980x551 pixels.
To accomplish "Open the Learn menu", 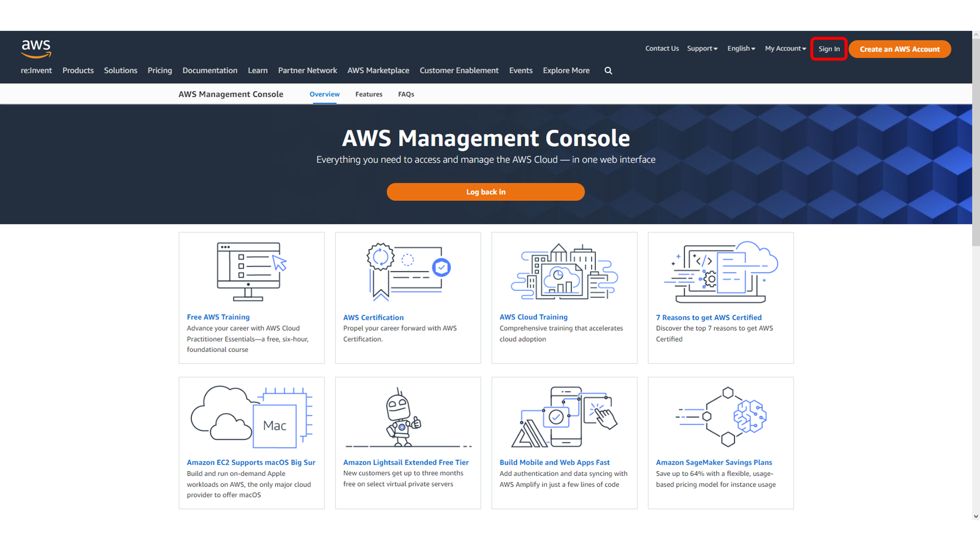I will [x=258, y=71].
